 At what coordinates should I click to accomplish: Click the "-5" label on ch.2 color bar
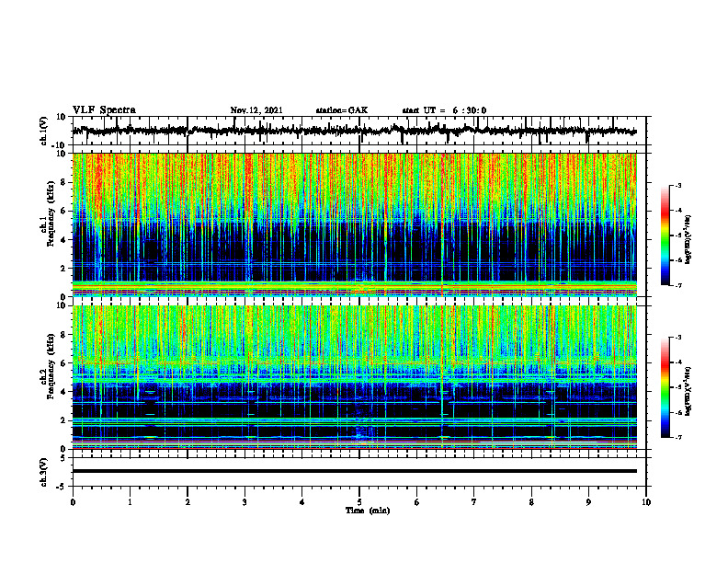point(678,387)
